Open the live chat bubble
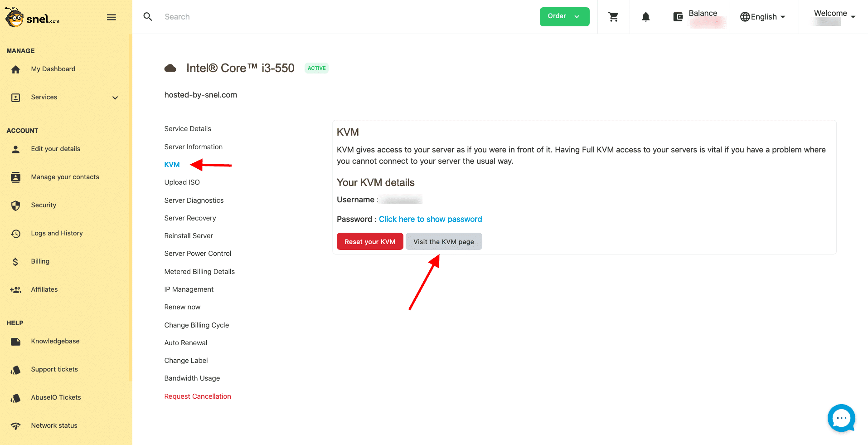 (x=841, y=418)
